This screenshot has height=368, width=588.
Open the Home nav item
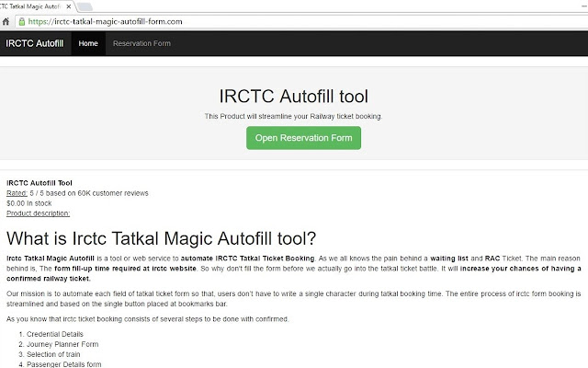tap(88, 43)
